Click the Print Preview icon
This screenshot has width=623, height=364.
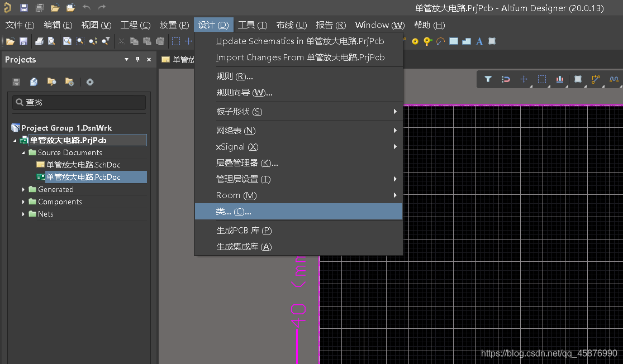click(x=51, y=41)
